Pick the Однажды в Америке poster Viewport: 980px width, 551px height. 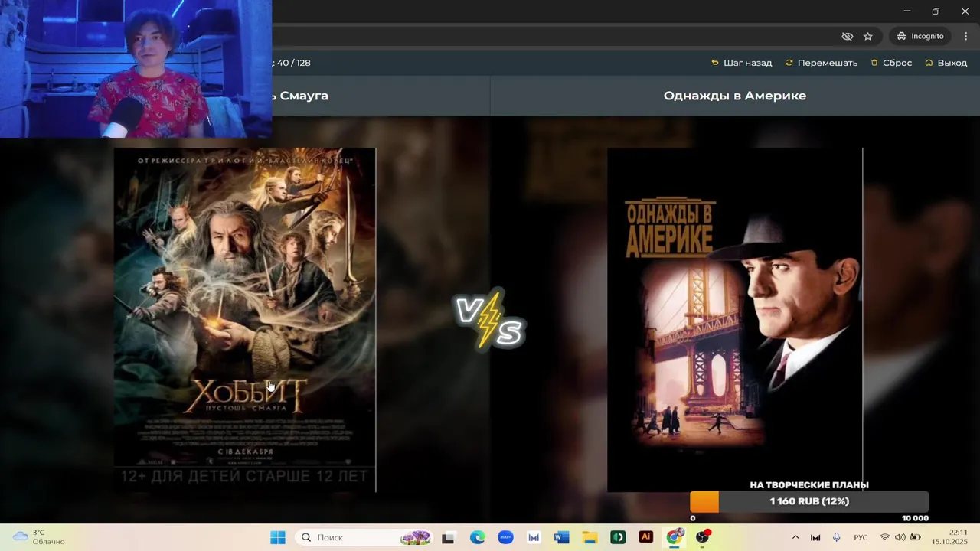pos(735,319)
